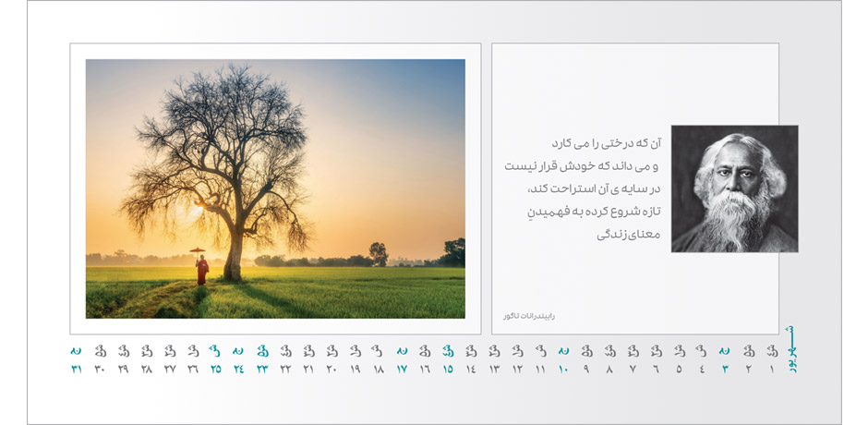This screenshot has height=425, width=868.
Task: Click the weekday symbol above date 10
Action: tap(562, 351)
